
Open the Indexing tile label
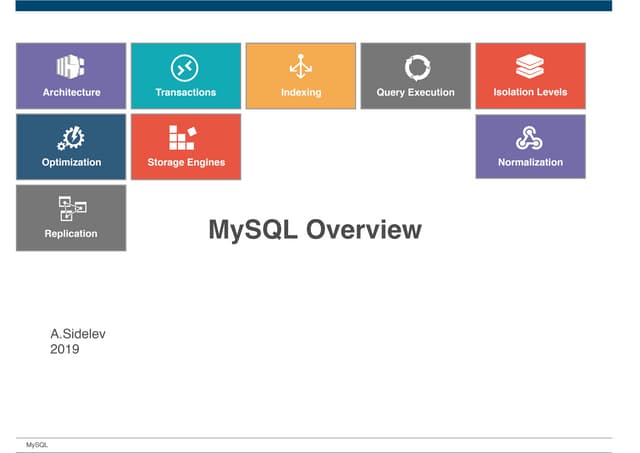(x=300, y=93)
